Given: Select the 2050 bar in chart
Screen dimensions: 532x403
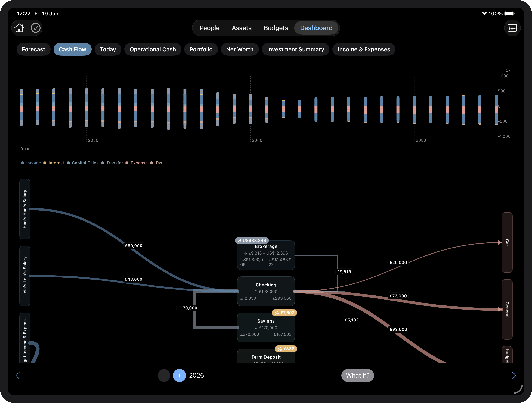Looking at the screenshot, I should (414, 110).
